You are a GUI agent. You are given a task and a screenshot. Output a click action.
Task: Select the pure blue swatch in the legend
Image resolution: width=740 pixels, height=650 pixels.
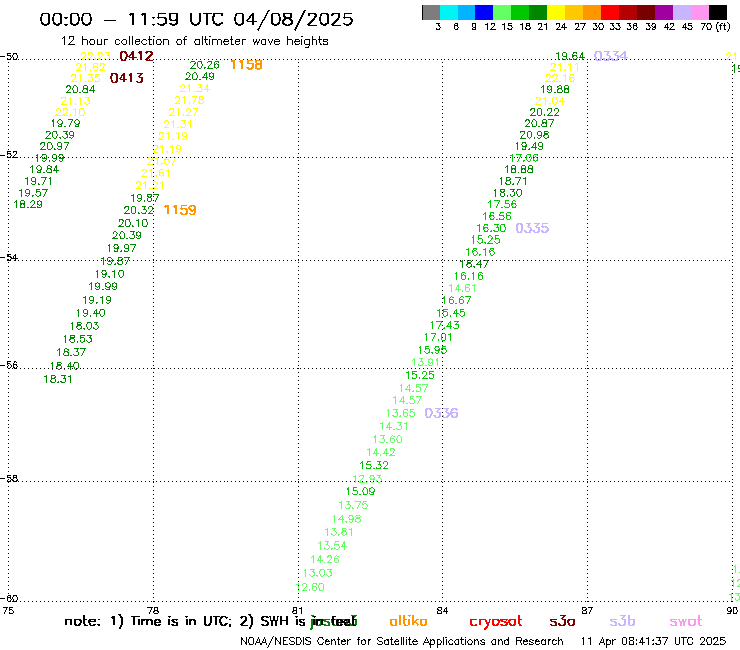484,12
